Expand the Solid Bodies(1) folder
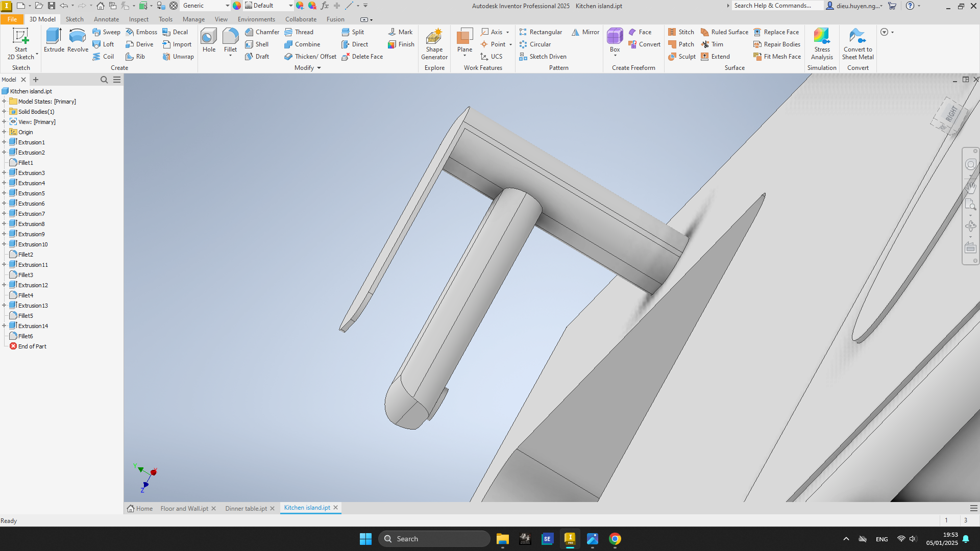This screenshot has height=551, width=980. pos(4,112)
